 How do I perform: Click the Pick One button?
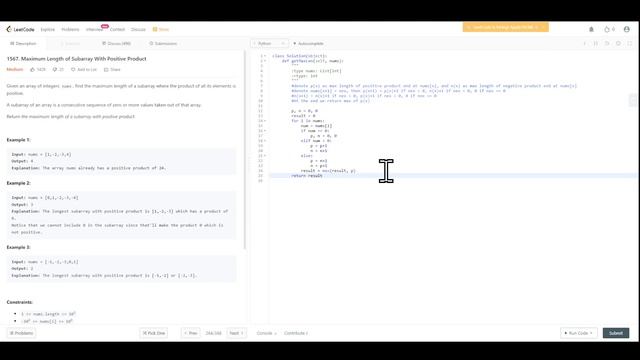[153, 333]
